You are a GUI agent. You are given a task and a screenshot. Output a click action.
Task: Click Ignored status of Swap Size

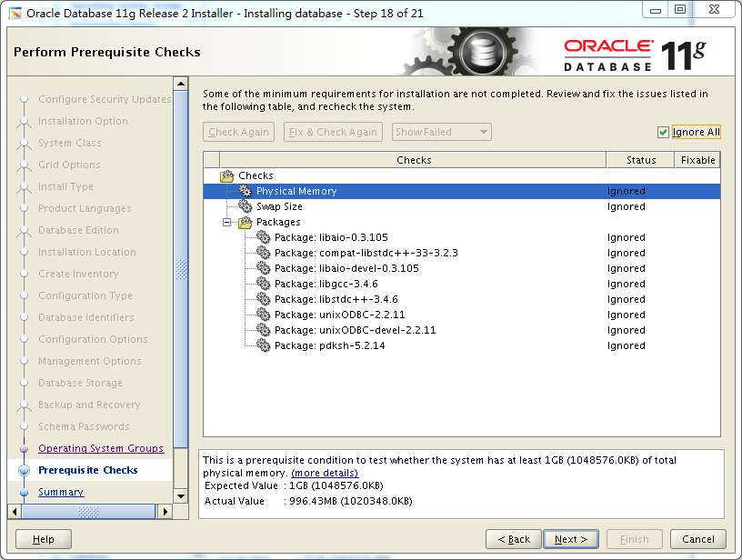pyautogui.click(x=626, y=206)
